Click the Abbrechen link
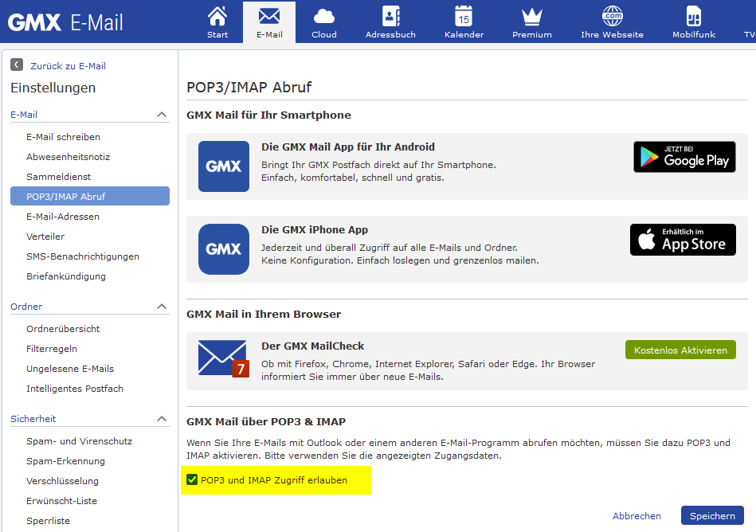The image size is (756, 532). click(637, 516)
